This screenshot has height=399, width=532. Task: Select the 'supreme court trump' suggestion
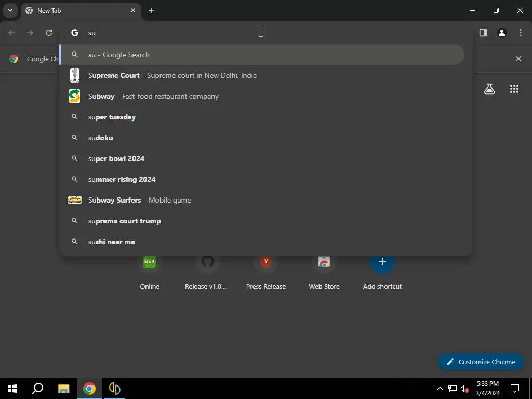pos(262,221)
